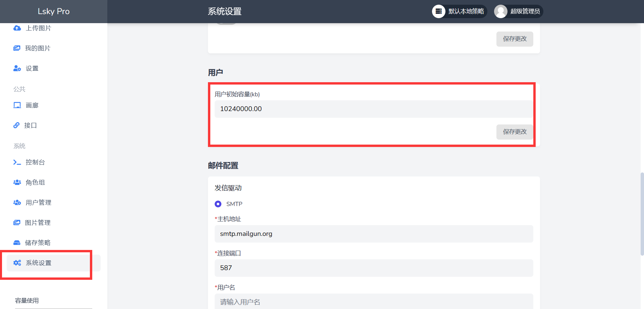Click the System Settings (系统设置) gears icon

click(17, 263)
